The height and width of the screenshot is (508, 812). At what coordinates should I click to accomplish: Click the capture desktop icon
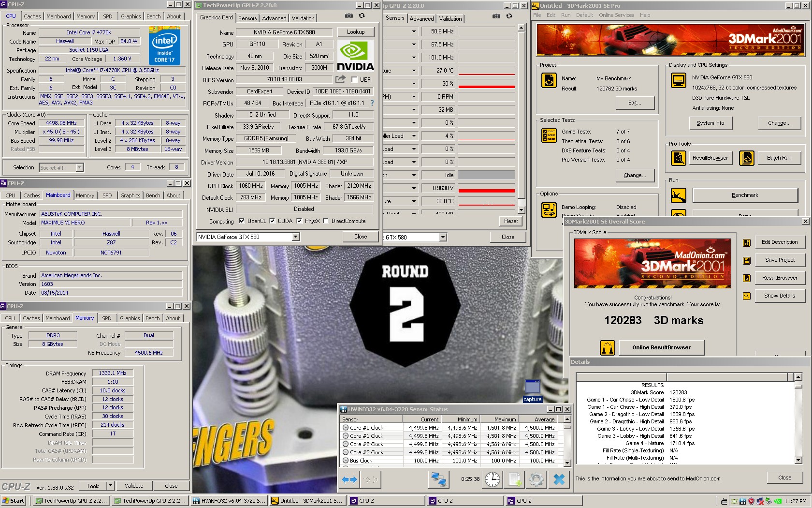point(533,390)
